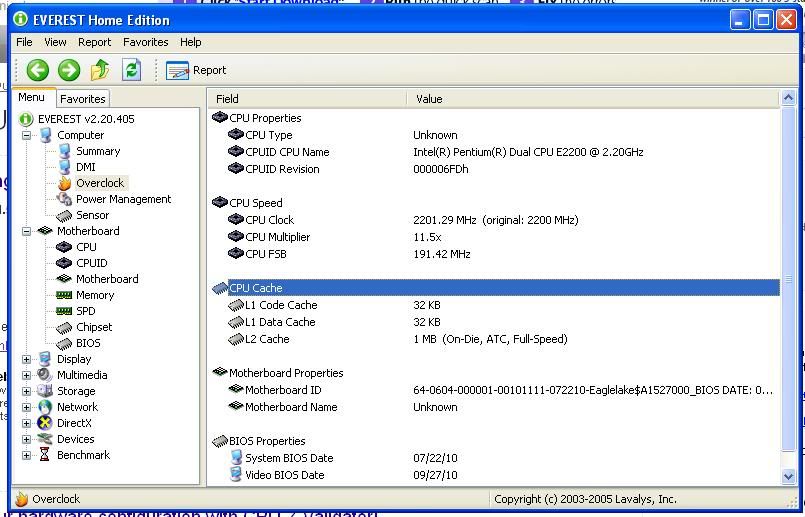Open the BIOS chip icon in tree

point(64,343)
